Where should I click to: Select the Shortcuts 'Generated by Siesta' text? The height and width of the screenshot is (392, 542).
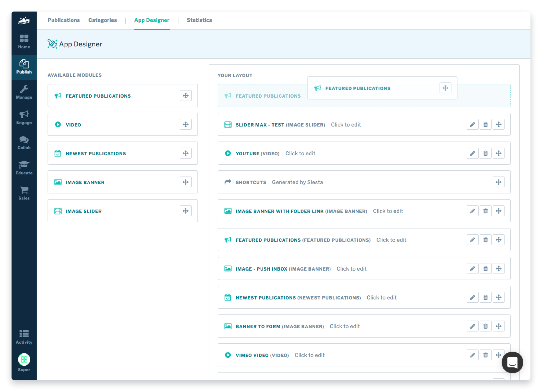tap(297, 182)
